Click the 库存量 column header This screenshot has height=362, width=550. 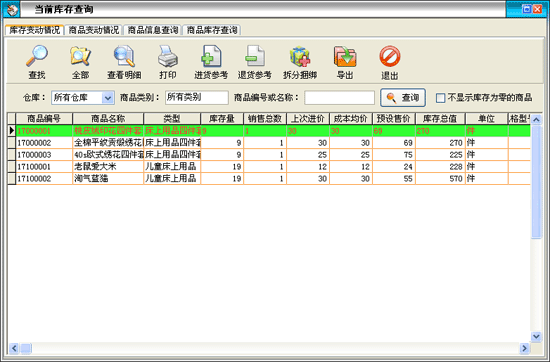point(222,119)
